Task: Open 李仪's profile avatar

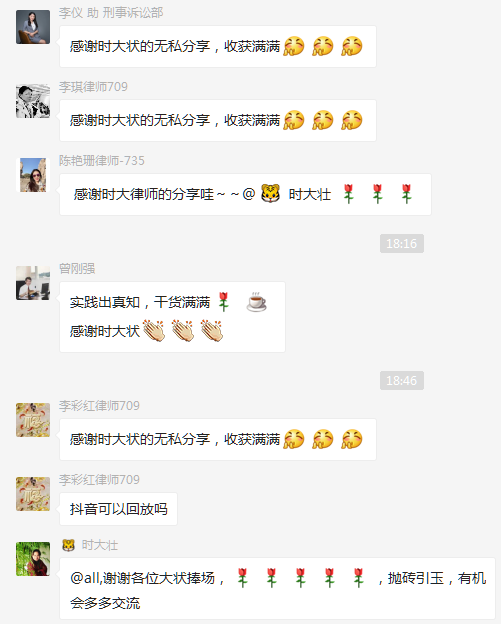Action: (x=33, y=27)
